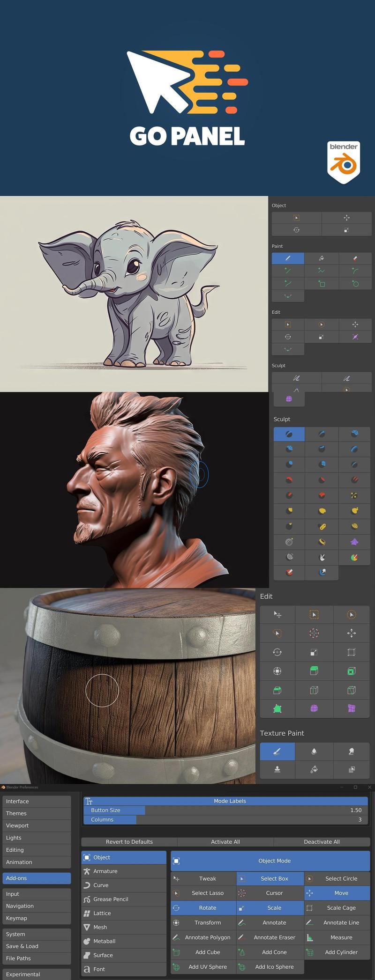Pick the Fill bucket tool in Texture Paint
Image resolution: width=375 pixels, height=980 pixels.
(x=314, y=769)
